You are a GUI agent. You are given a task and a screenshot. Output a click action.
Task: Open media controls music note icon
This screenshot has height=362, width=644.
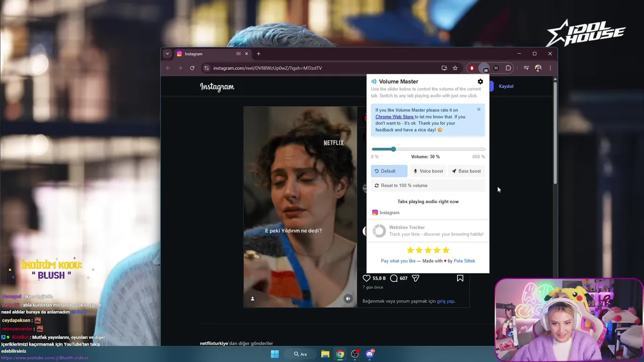pos(526,68)
